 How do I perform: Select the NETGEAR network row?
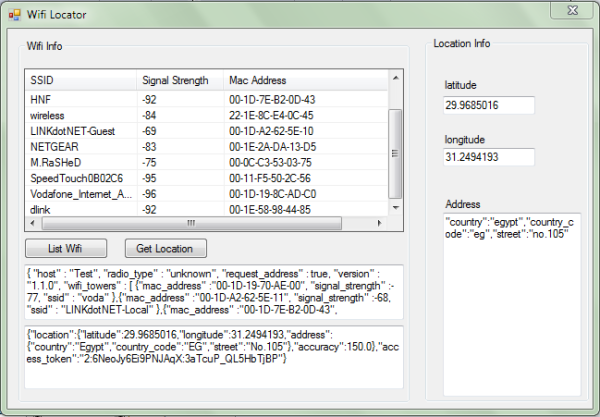click(206, 147)
